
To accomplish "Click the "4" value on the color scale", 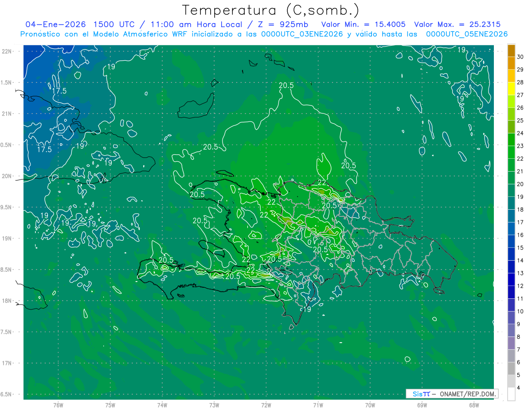I will [519, 388].
